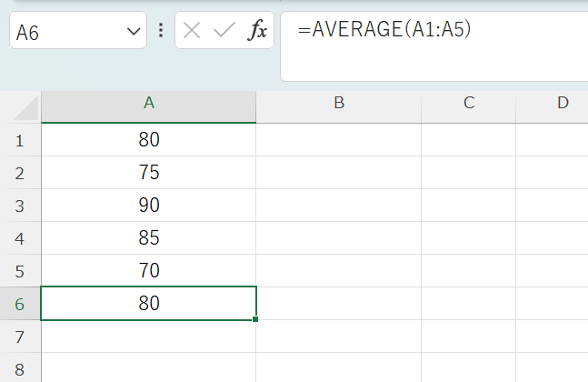Click the fill handle of cell A6

256,319
